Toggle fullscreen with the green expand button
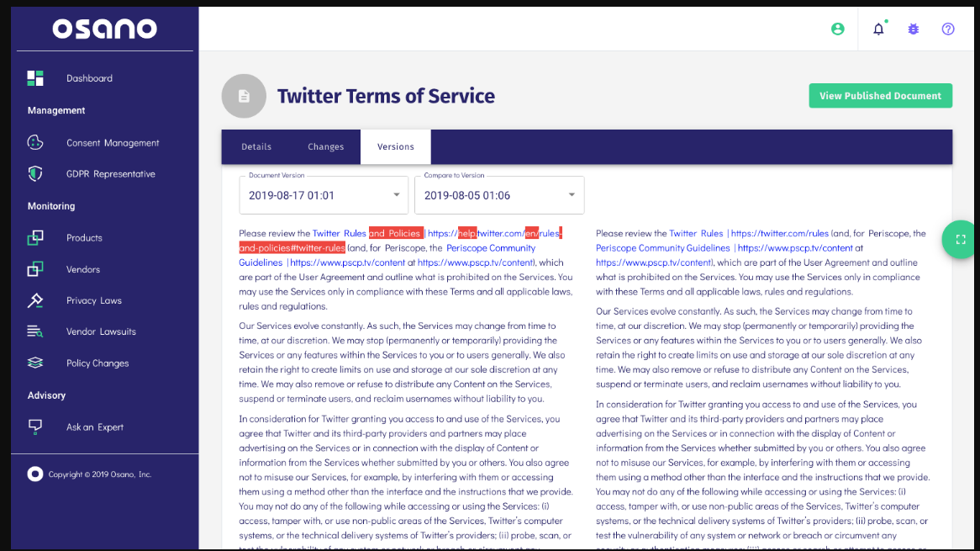The width and height of the screenshot is (980, 551). 961,240
